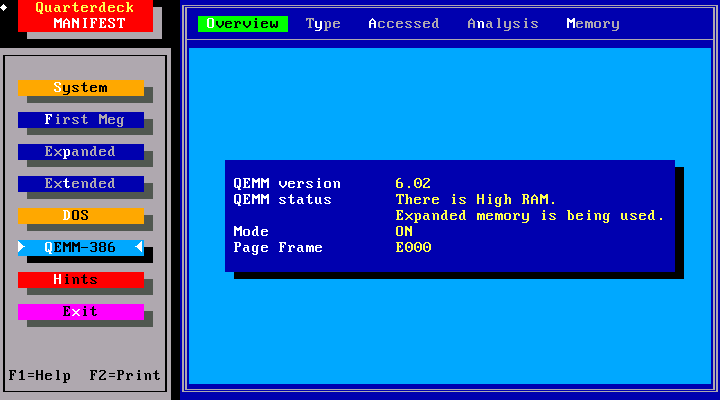Open the System category
The image size is (720, 400).
[x=81, y=88]
